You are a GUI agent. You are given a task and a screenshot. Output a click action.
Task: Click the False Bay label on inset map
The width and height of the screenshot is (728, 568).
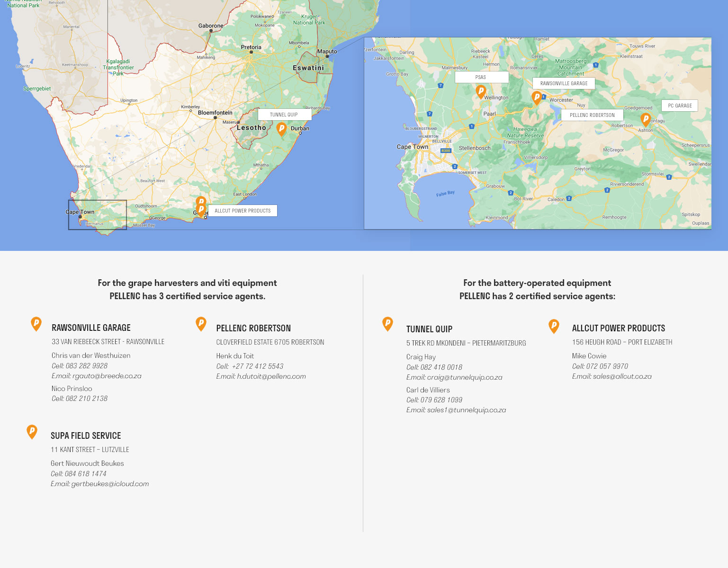445,193
